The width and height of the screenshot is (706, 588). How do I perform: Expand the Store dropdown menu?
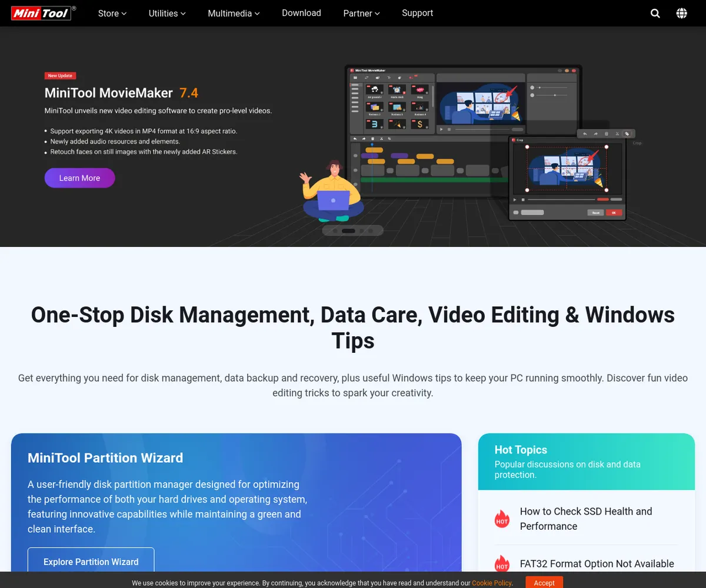point(112,13)
